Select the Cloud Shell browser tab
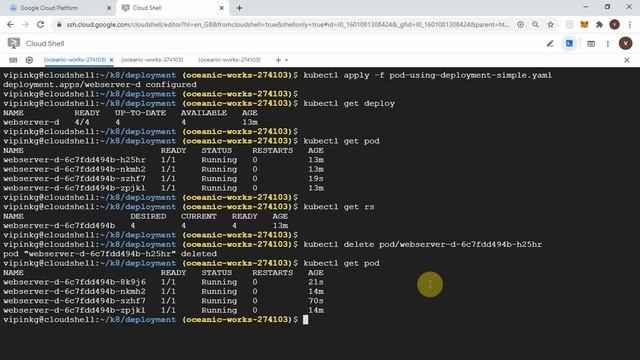640x360 pixels. point(147,8)
